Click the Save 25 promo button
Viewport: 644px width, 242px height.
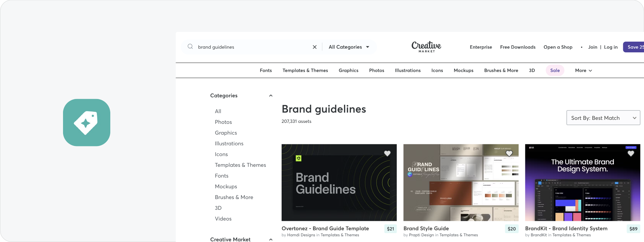tap(633, 47)
